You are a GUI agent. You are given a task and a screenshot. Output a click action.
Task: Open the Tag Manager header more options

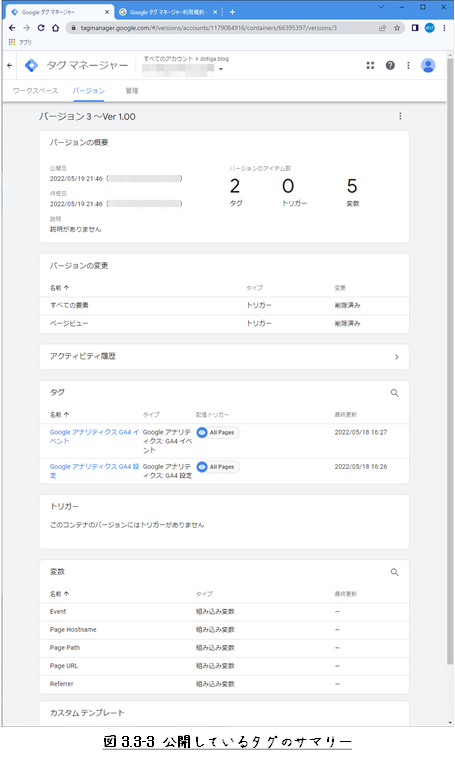tap(408, 65)
